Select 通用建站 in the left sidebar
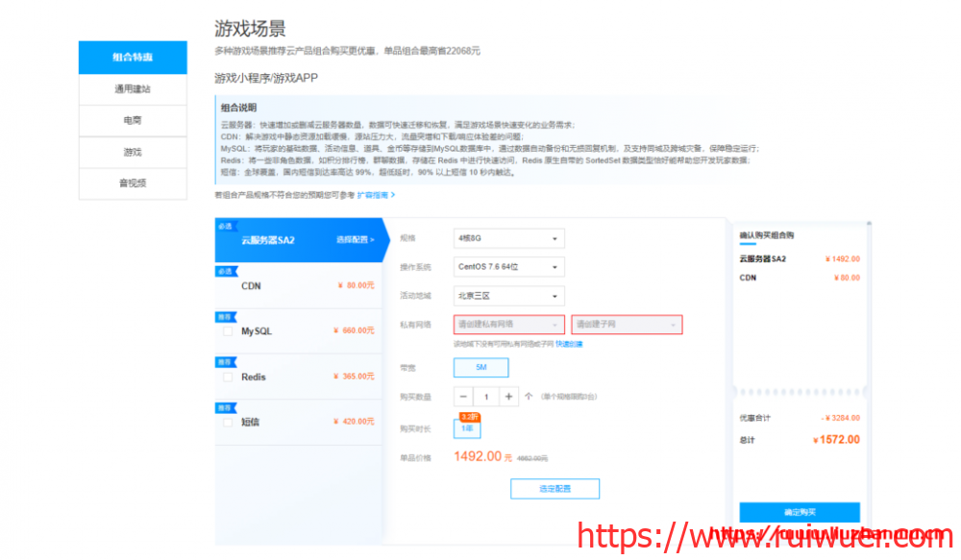The image size is (961, 560). tap(133, 89)
